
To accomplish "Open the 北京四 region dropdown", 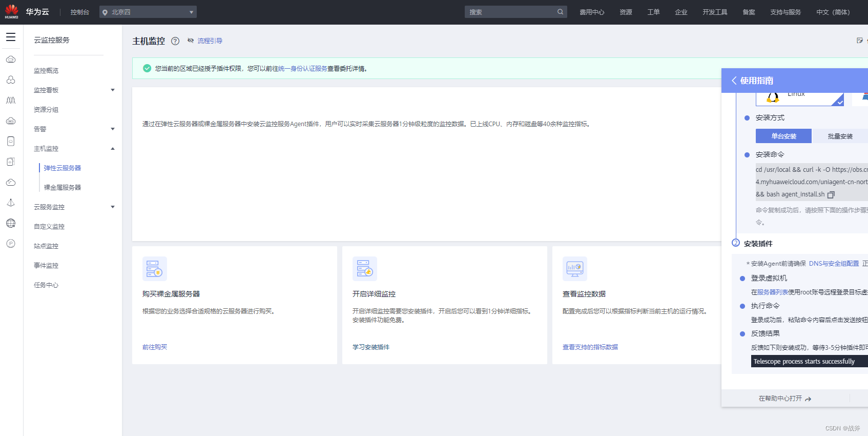I will click(x=148, y=12).
